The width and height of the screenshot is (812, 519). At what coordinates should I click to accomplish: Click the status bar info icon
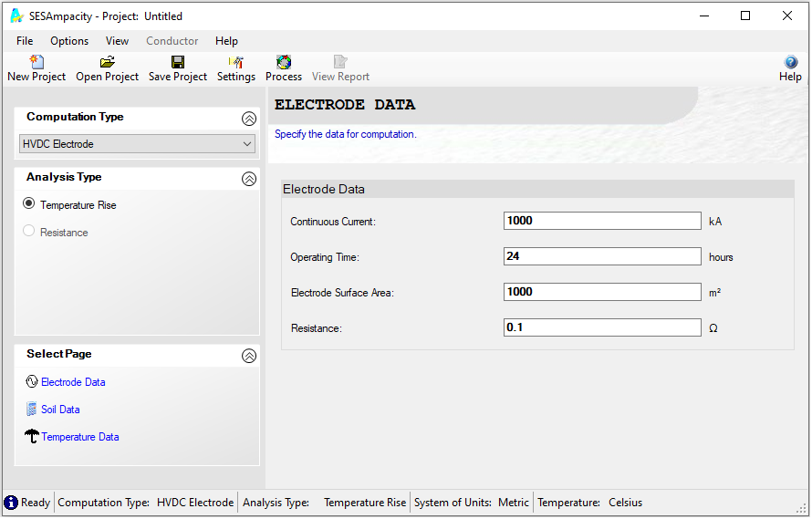coord(11,503)
